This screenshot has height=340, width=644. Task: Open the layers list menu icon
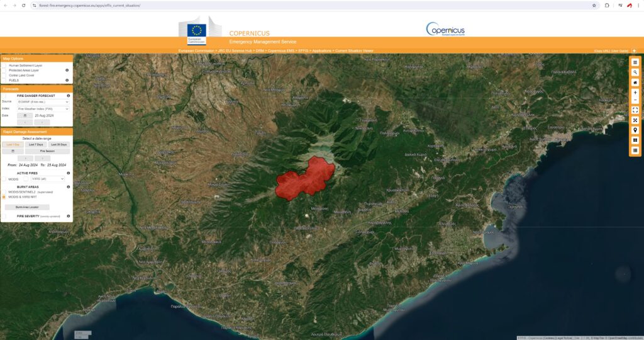[x=635, y=62]
